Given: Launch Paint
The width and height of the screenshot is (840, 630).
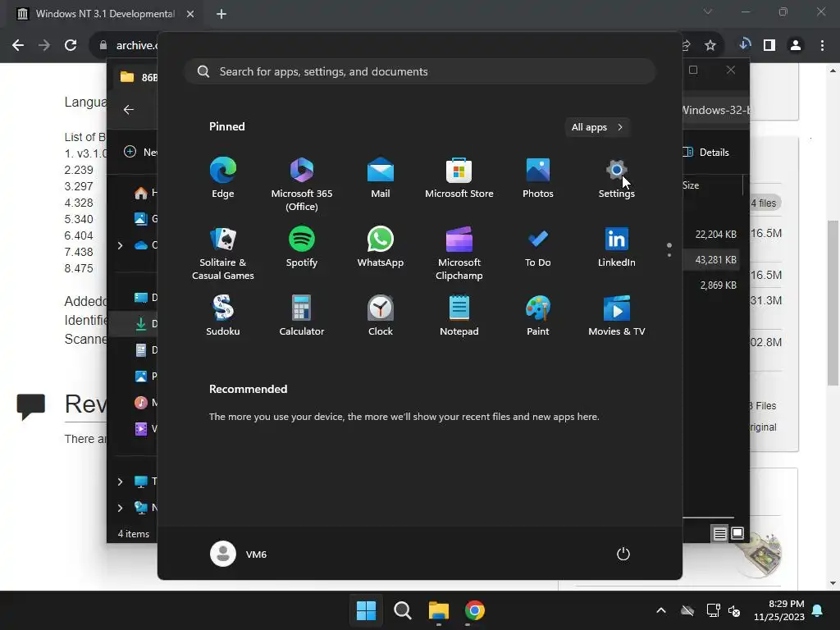Looking at the screenshot, I should 538,316.
